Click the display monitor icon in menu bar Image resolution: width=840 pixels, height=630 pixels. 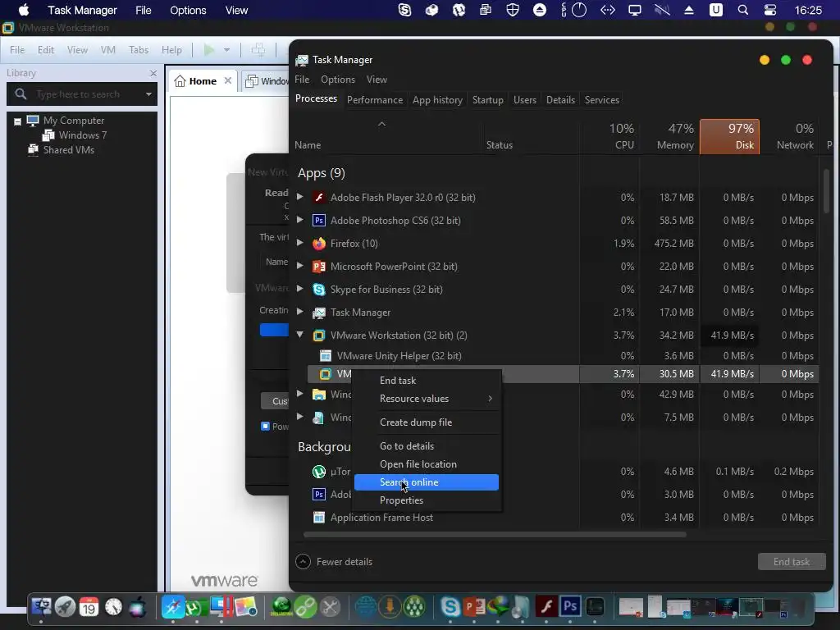(x=635, y=10)
